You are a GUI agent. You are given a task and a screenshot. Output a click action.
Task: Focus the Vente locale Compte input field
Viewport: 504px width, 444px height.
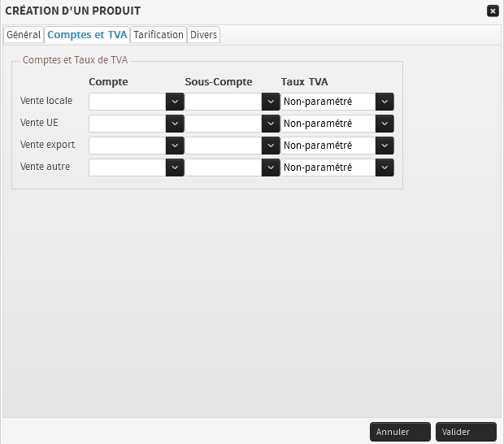pos(127,102)
